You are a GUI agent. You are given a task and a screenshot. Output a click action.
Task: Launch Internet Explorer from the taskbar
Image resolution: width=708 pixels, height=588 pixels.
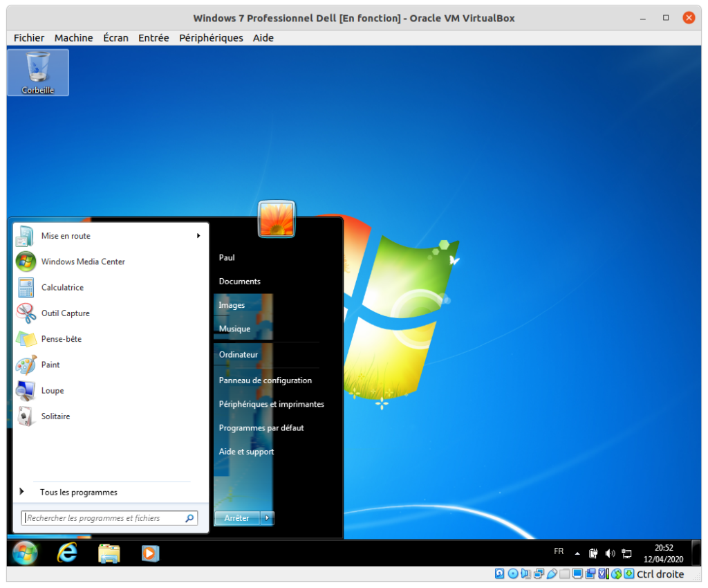pos(67,553)
